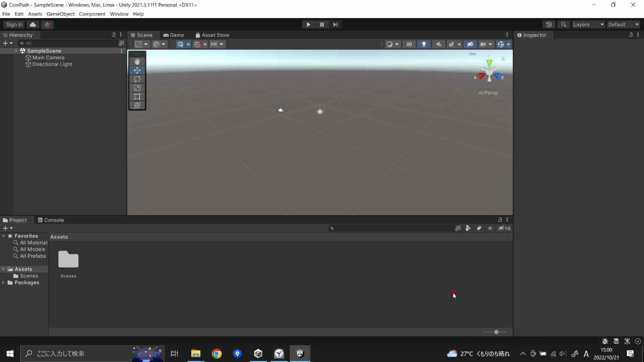Toggle scene audio mute
The height and width of the screenshot is (362, 644).
click(x=439, y=44)
